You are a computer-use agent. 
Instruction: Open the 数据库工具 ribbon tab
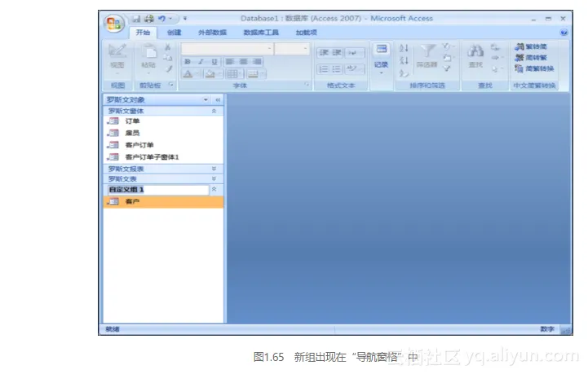point(261,33)
